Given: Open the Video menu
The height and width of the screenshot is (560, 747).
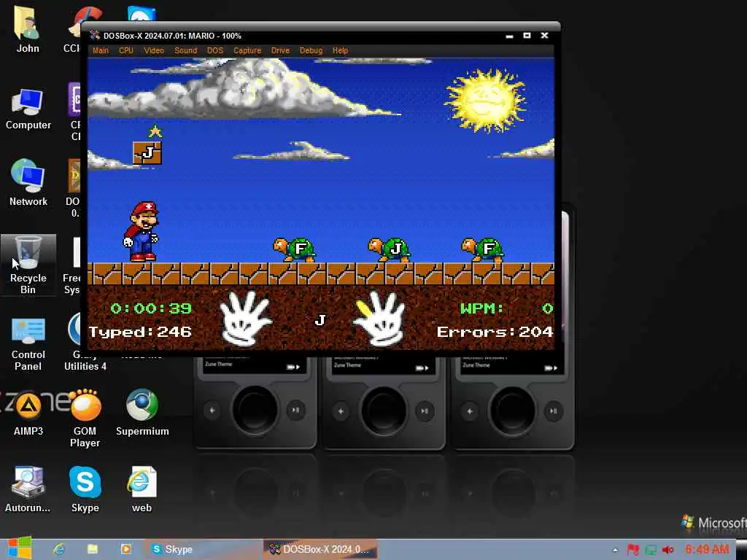Looking at the screenshot, I should (x=154, y=50).
